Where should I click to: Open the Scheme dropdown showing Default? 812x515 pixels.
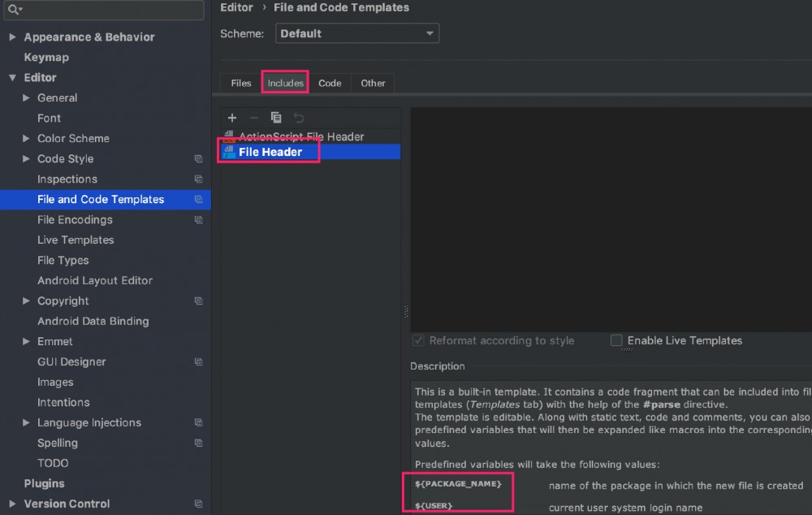356,33
